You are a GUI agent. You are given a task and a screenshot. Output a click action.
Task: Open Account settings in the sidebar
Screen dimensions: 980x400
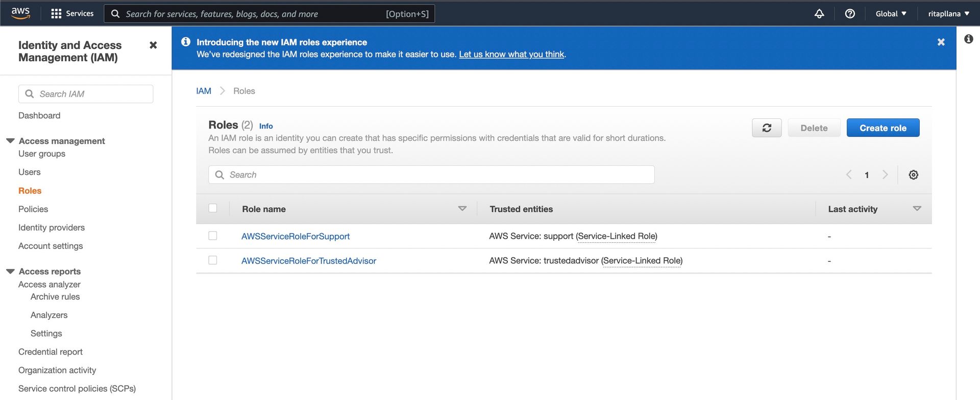pos(51,245)
